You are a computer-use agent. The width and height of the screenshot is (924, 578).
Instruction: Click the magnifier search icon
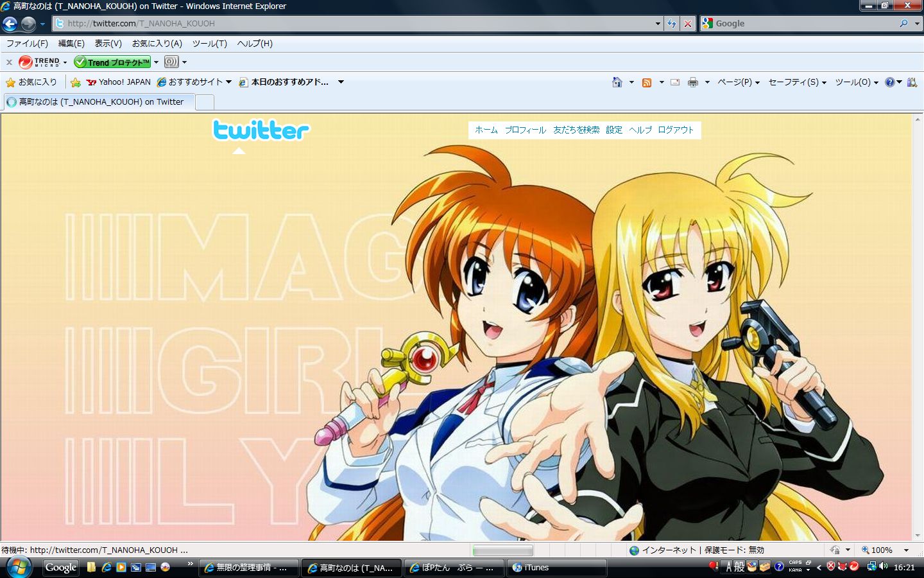pyautogui.click(x=903, y=23)
